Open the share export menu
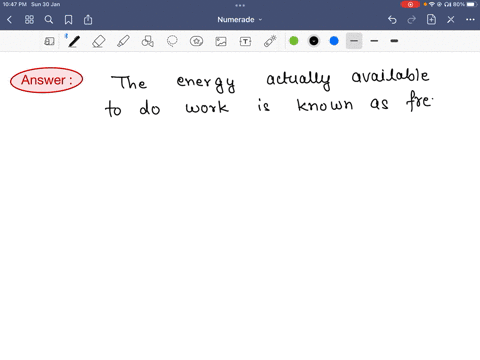Screen dimensions: 480x360 tap(88, 20)
